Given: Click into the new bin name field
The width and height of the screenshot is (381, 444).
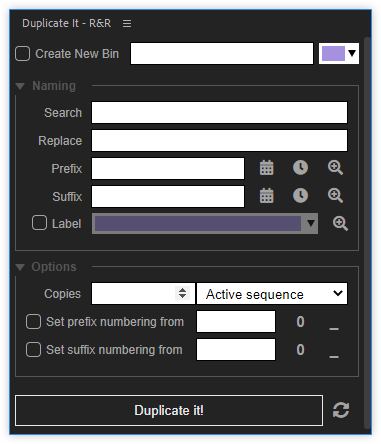Looking at the screenshot, I should [x=222, y=53].
